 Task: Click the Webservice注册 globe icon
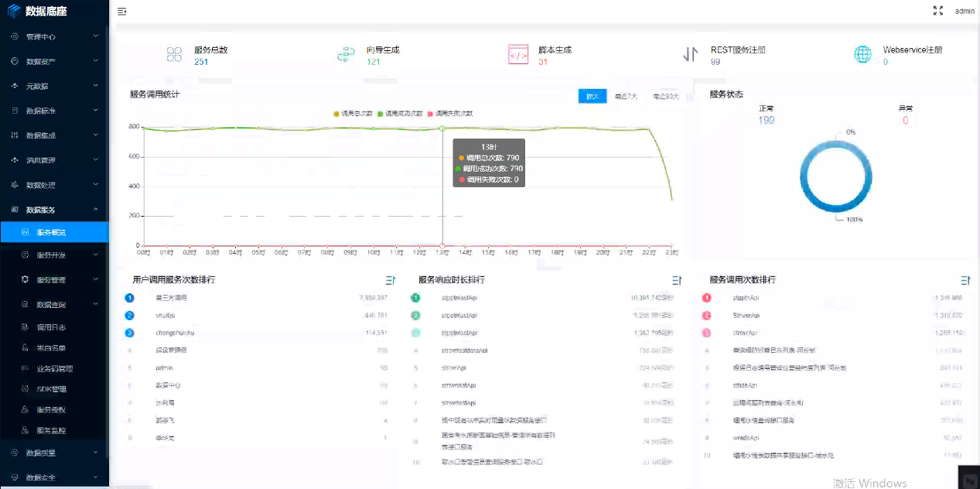(862, 54)
